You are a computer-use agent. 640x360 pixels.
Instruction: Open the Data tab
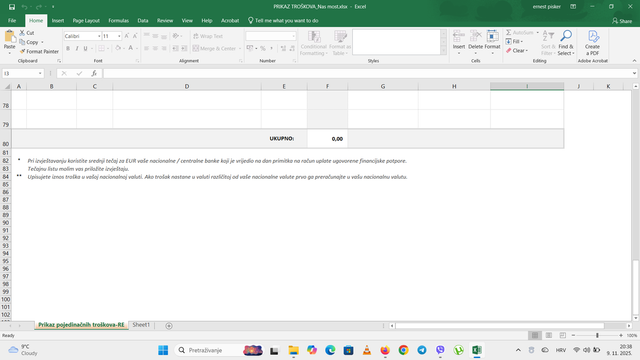pos(143,20)
